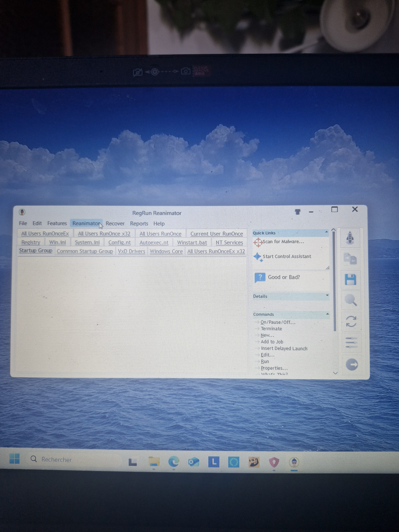Click the RegRun taskbar icon
The height and width of the screenshot is (532, 399).
(294, 462)
